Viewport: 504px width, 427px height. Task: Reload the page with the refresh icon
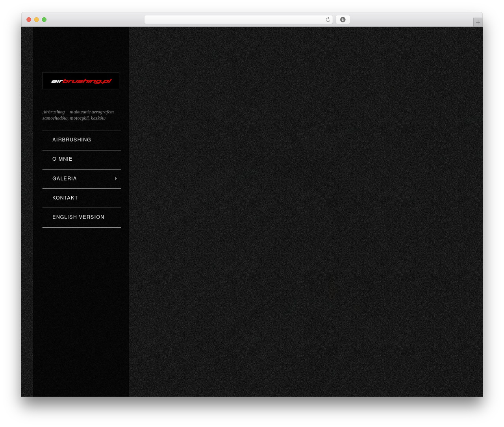pyautogui.click(x=328, y=20)
